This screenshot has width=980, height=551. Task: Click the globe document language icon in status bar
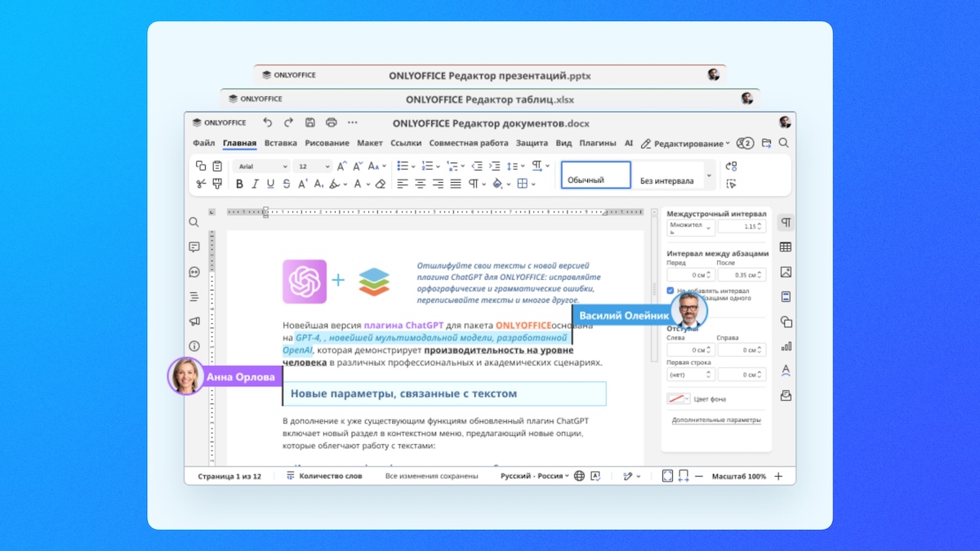pos(579,476)
